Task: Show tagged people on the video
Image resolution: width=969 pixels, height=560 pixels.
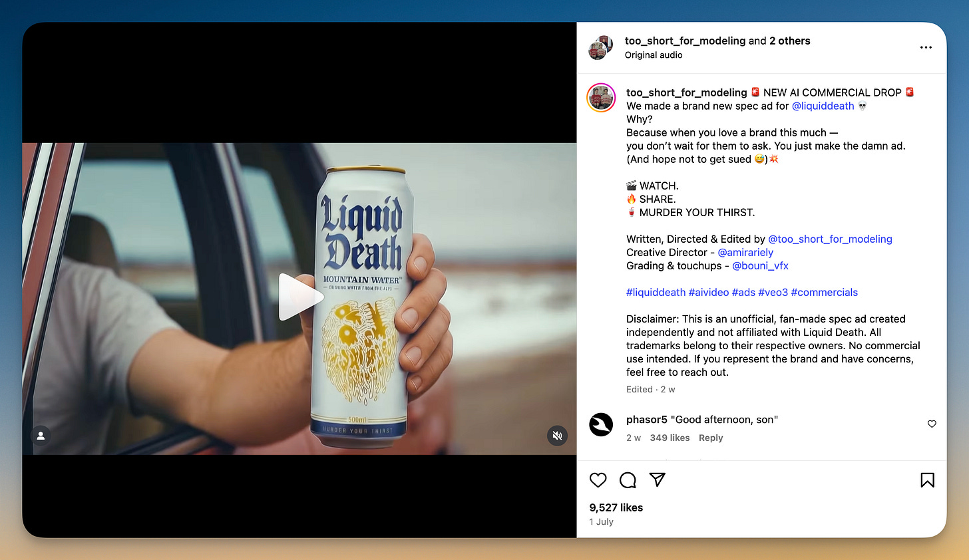Action: 41,436
